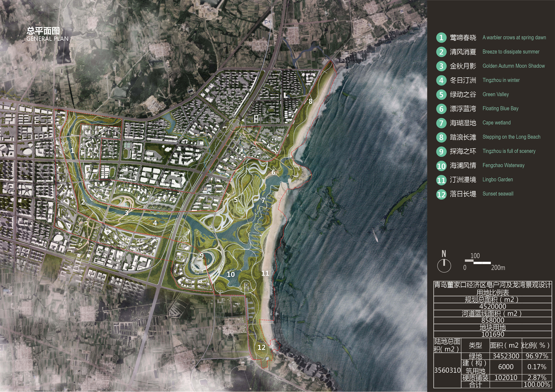Click the green legend circle numbered 9
The image size is (555, 392).
441,151
